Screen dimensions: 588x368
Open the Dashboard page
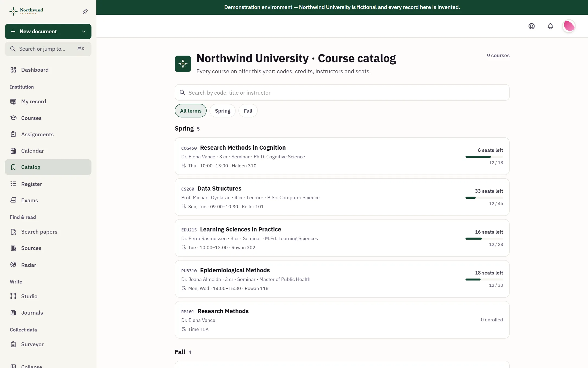pos(48,70)
